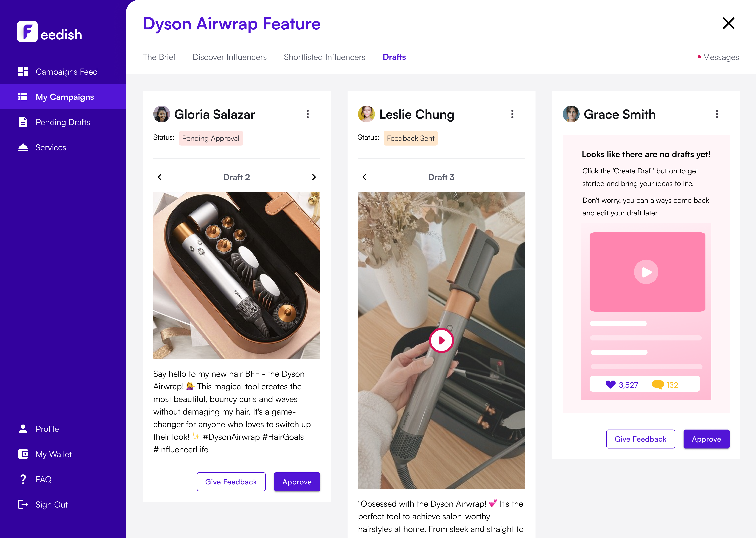Viewport: 756px width, 538px height.
Task: Go to previous draft on Gloria's card
Action: click(x=160, y=177)
